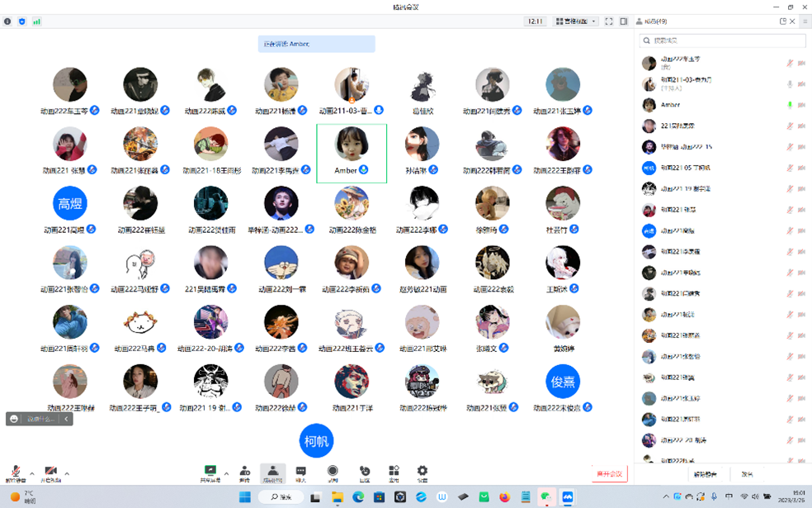Turn on the camera in bottom toolbar

click(x=50, y=472)
